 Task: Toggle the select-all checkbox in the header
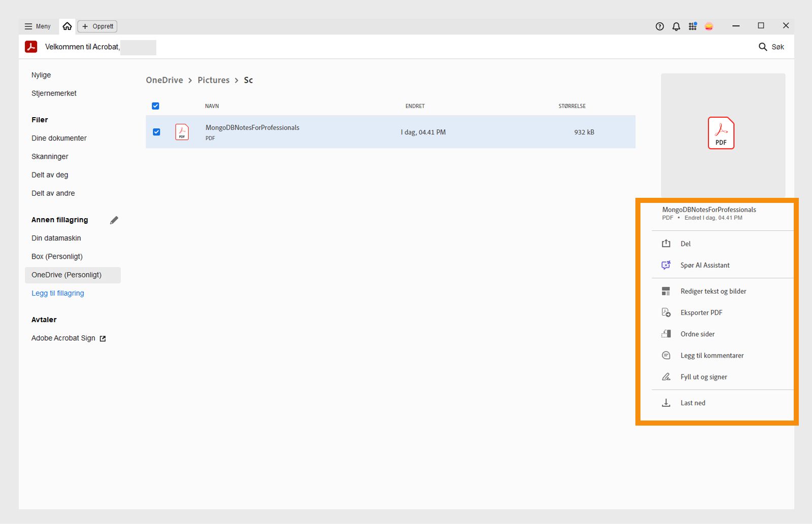[x=155, y=106]
